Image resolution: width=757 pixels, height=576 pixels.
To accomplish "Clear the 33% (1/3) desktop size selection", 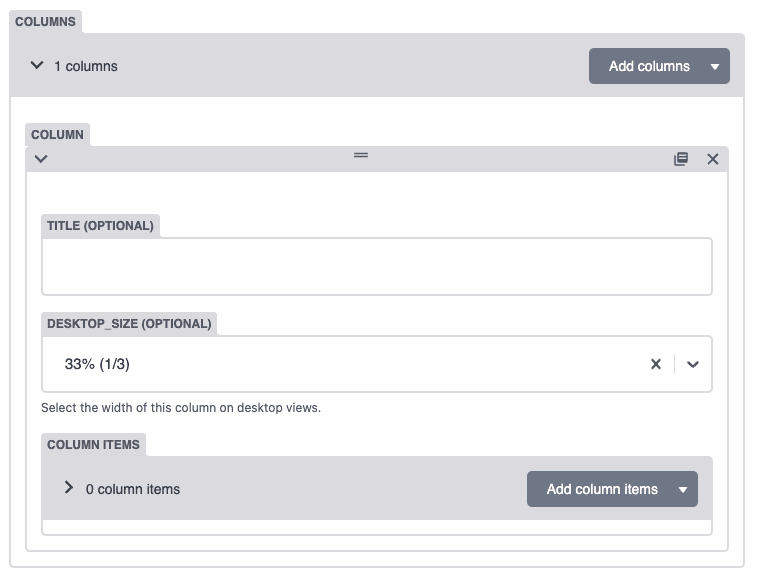I will point(656,364).
